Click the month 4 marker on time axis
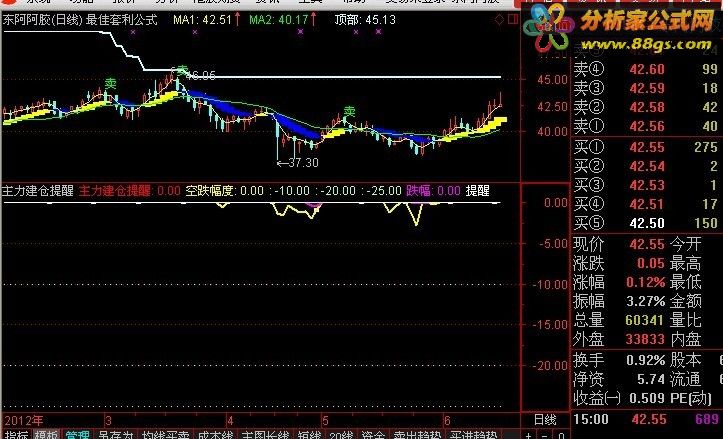This screenshot has height=439, width=723. click(x=230, y=421)
